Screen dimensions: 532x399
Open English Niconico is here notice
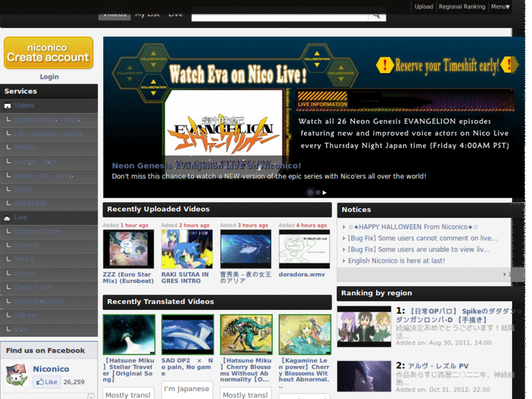(x=396, y=261)
